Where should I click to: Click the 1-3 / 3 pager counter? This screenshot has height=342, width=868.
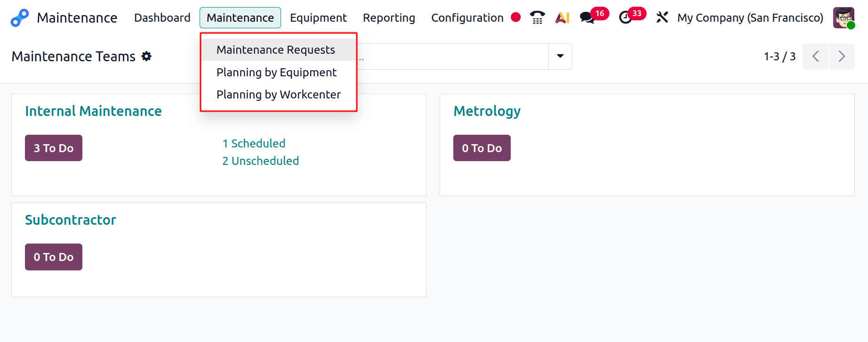pyautogui.click(x=780, y=57)
